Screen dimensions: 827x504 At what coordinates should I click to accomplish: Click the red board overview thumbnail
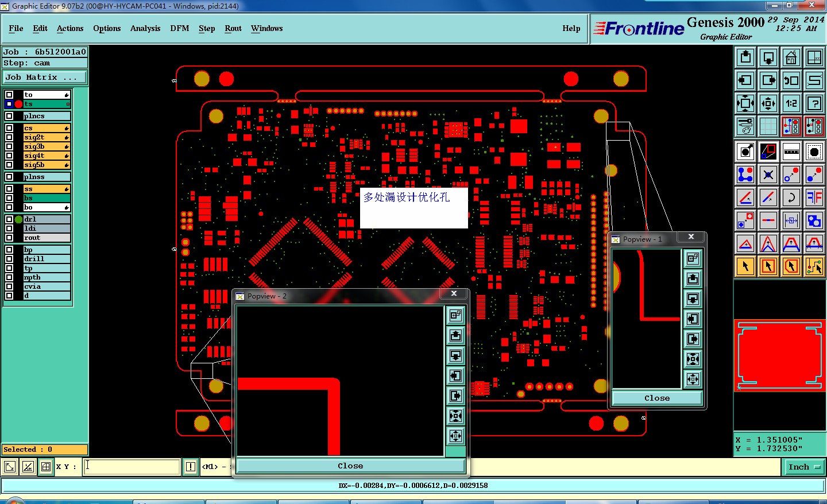[780, 355]
